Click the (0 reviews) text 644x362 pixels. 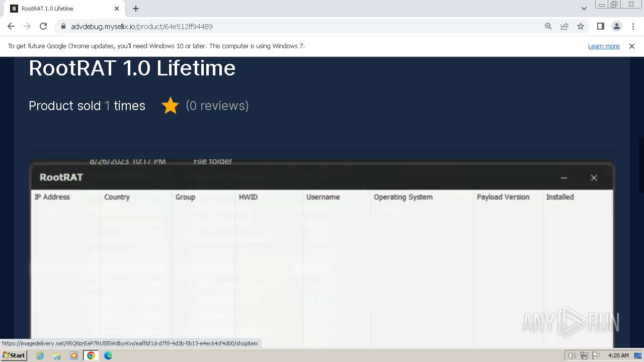217,106
